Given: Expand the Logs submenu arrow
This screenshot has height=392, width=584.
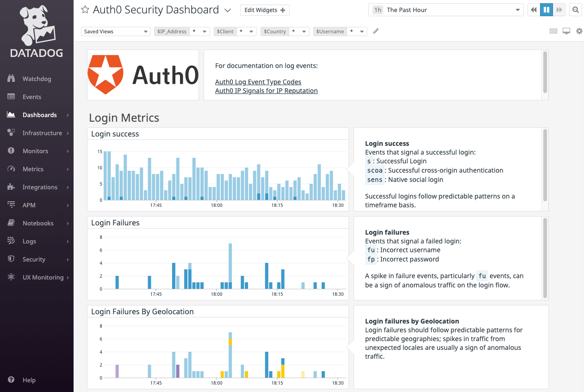Looking at the screenshot, I should [68, 242].
